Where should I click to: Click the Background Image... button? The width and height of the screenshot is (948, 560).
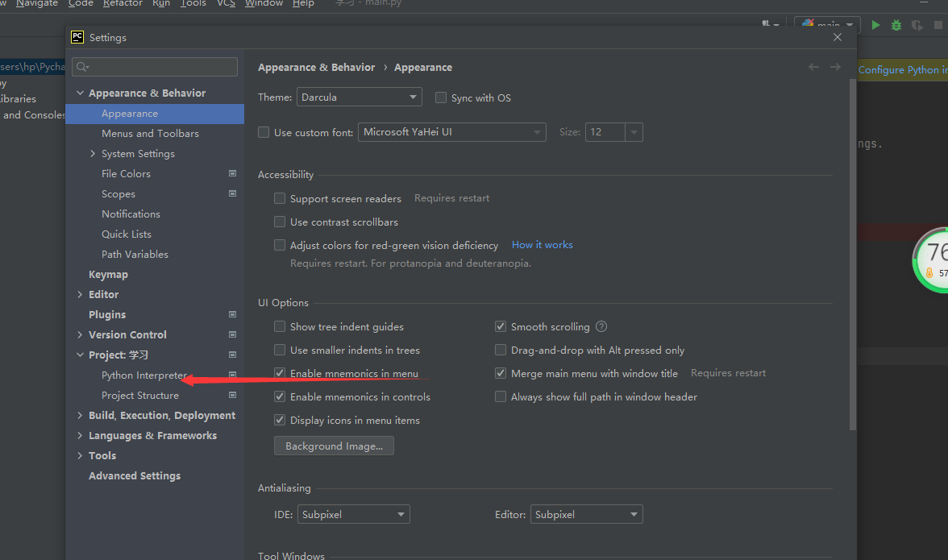(x=334, y=446)
